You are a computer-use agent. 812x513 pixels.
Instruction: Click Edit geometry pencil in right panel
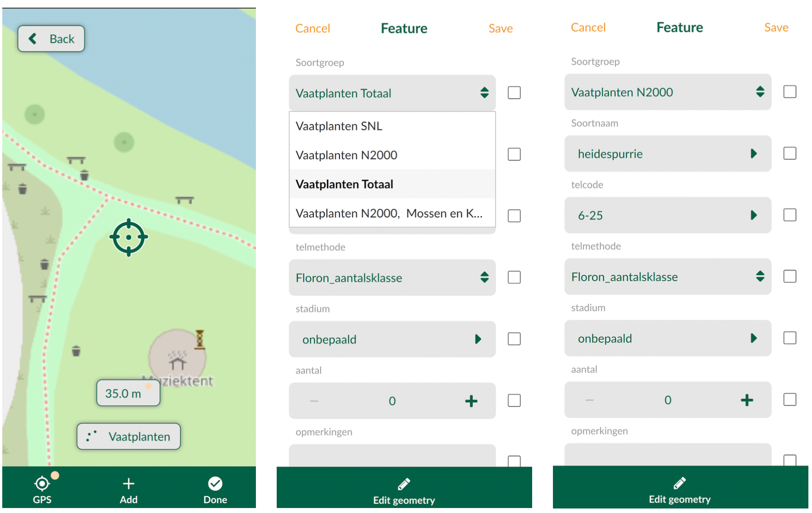[680, 484]
